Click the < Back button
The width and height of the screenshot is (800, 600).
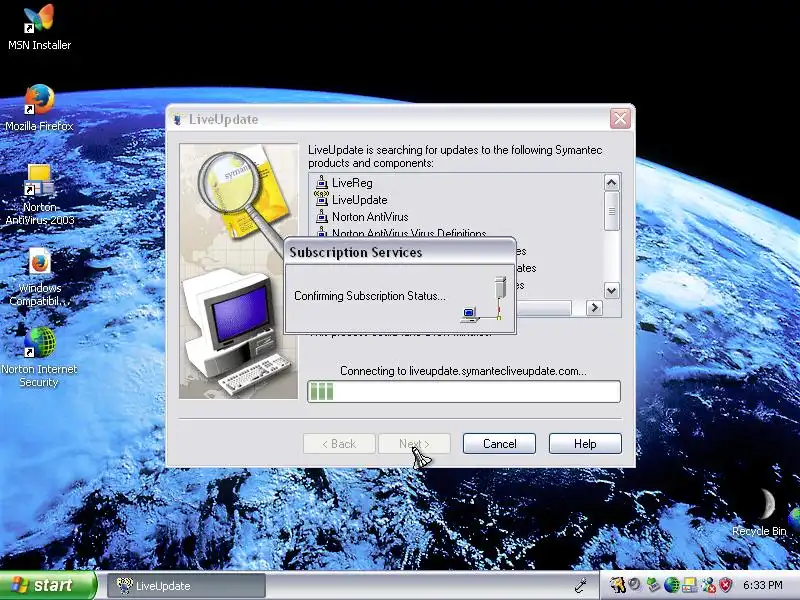[339, 444]
